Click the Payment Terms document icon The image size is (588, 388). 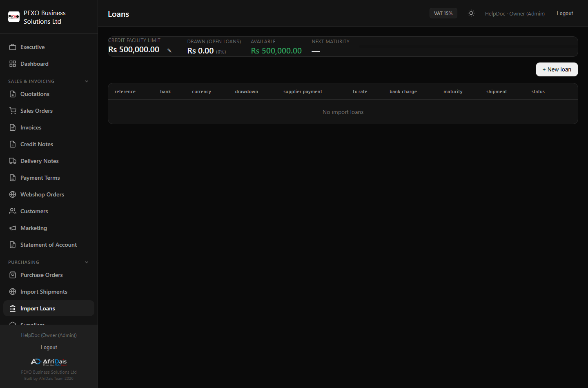[x=13, y=178]
